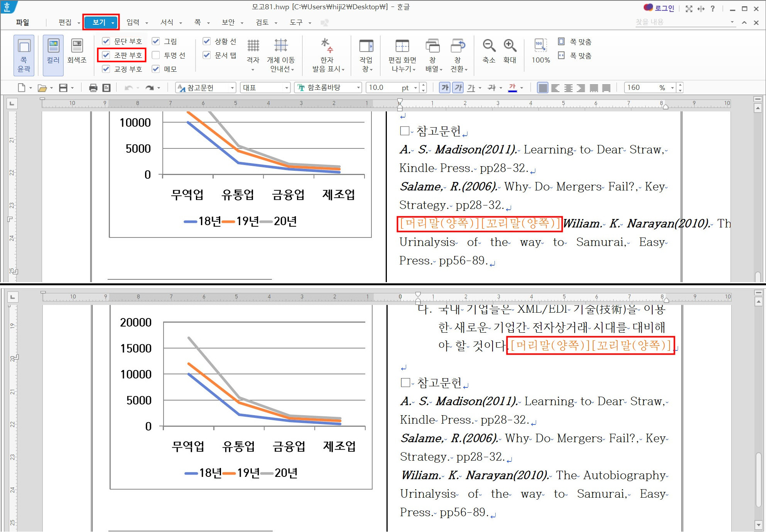The height and width of the screenshot is (532, 766).
Task: Open the 160 % line spacing dropdown
Action: tap(672, 88)
